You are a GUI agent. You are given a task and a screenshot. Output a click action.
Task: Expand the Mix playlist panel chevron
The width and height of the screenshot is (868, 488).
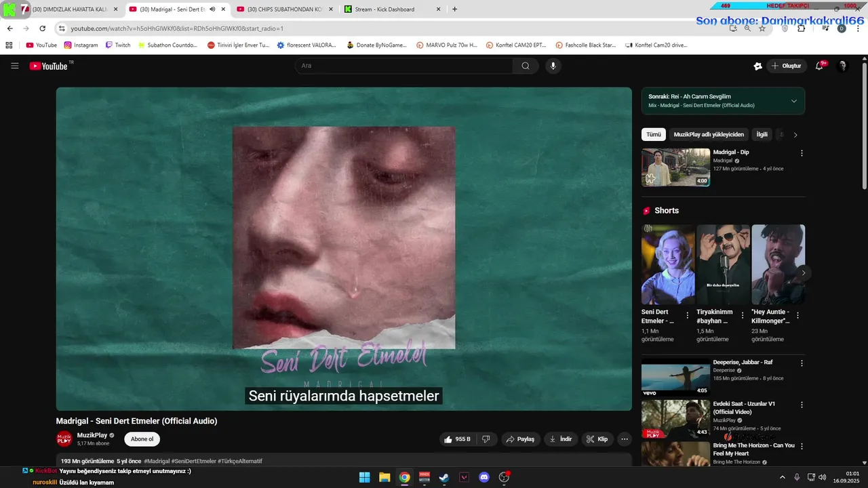794,101
